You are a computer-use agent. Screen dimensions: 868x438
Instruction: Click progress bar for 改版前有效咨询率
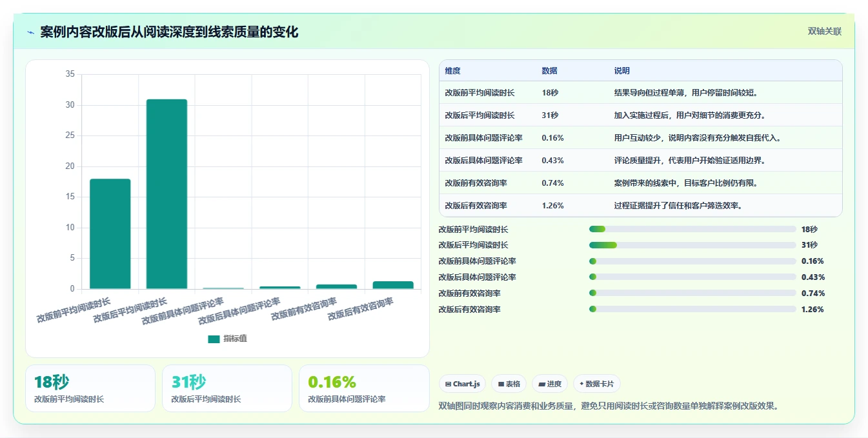[692, 294]
